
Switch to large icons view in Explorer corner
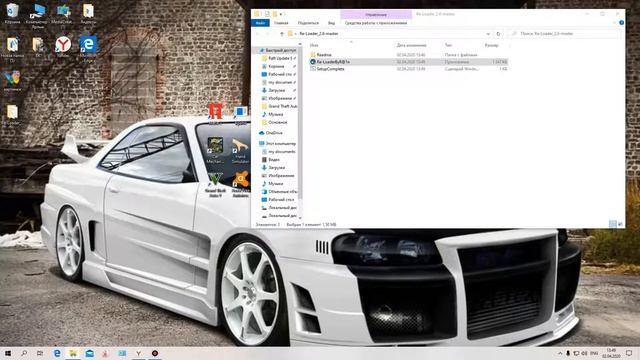pos(620,224)
